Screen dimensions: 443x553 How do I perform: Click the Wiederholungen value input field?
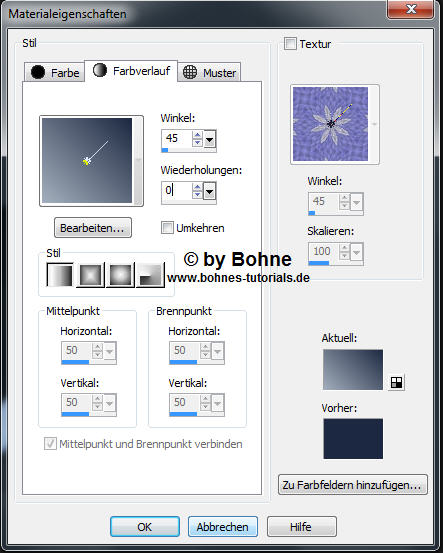[177, 191]
